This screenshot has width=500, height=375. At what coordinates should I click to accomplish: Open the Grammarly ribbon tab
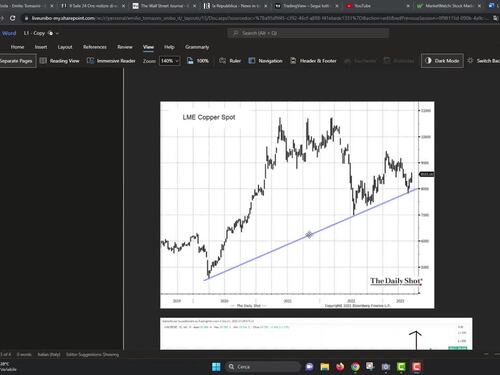pyautogui.click(x=197, y=47)
